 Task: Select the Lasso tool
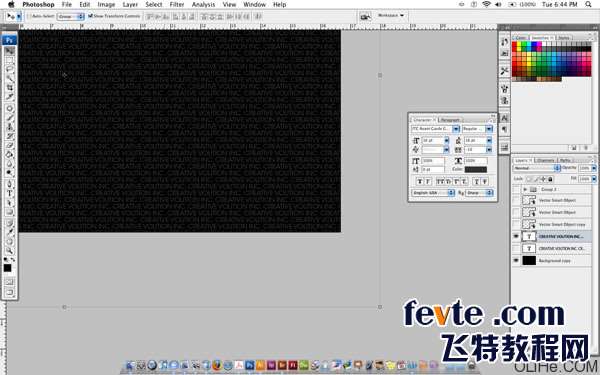point(10,69)
